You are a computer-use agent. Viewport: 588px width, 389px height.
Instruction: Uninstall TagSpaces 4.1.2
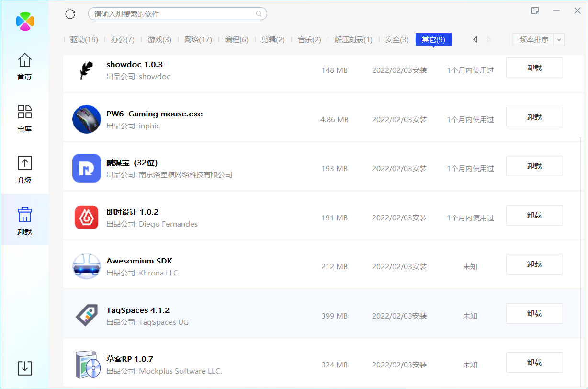534,313
